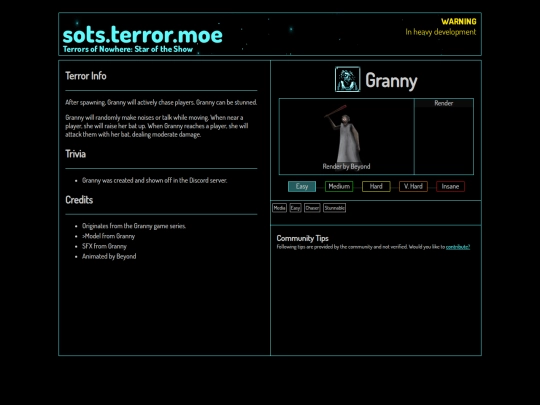The width and height of the screenshot is (540, 405).
Task: Click the Community Tips heading
Action: (x=302, y=238)
